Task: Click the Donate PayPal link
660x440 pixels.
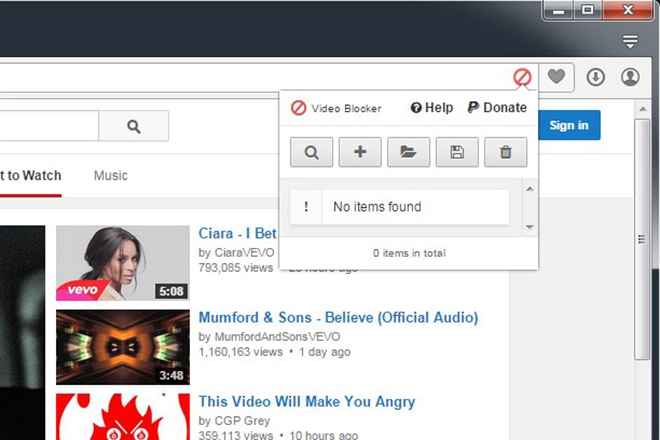Action: pos(497,108)
